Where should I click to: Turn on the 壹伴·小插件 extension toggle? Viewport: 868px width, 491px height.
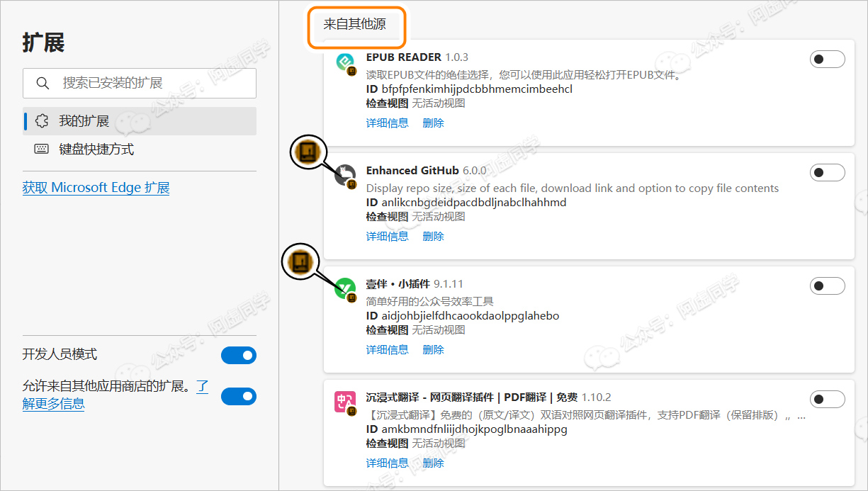coord(827,286)
